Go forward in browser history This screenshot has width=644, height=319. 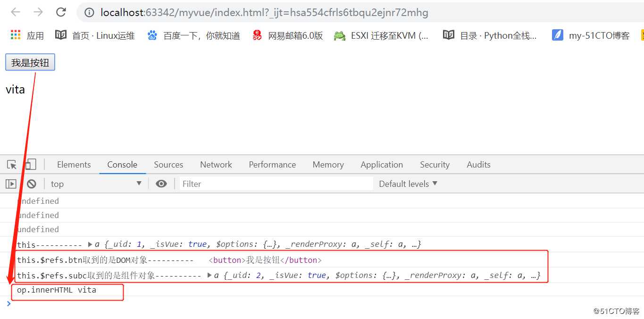(x=38, y=12)
